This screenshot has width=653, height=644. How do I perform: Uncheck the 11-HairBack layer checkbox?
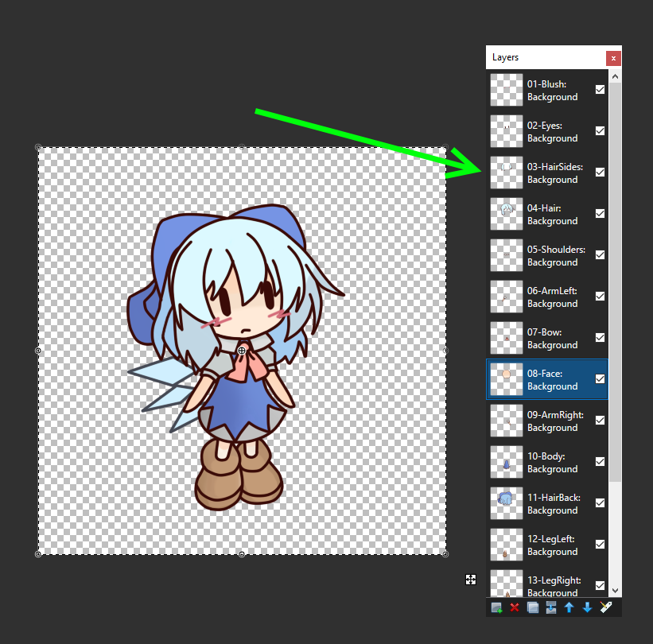(x=601, y=503)
